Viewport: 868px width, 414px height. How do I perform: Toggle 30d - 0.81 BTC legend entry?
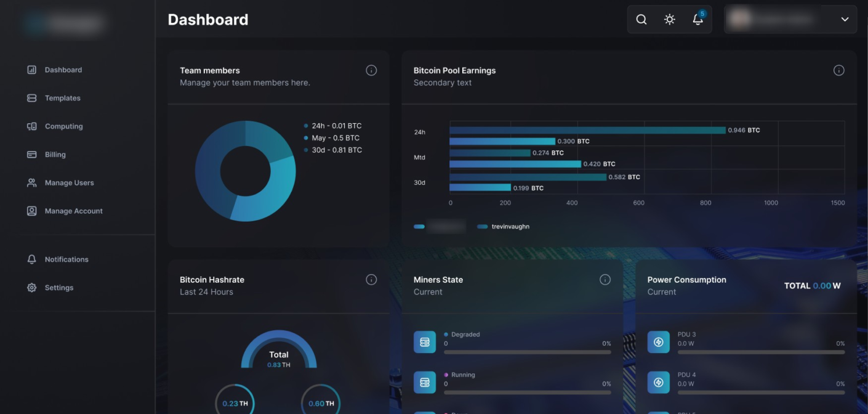pos(332,150)
